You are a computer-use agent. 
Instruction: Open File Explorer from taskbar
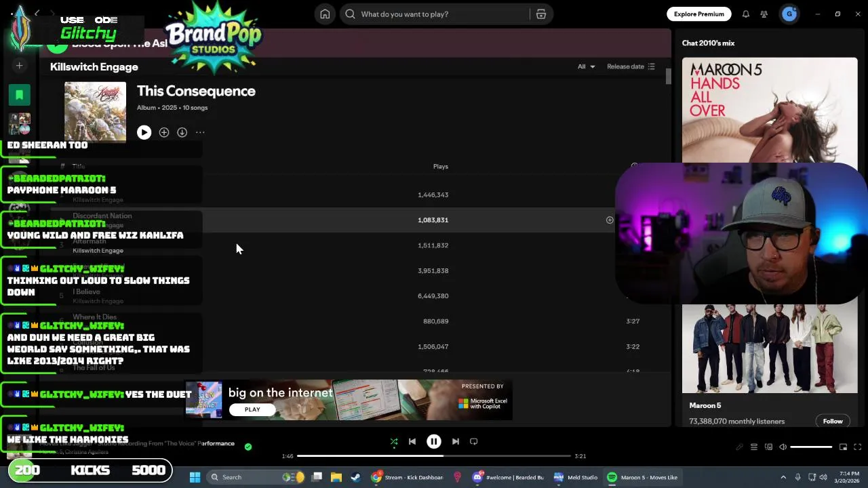[x=336, y=477]
